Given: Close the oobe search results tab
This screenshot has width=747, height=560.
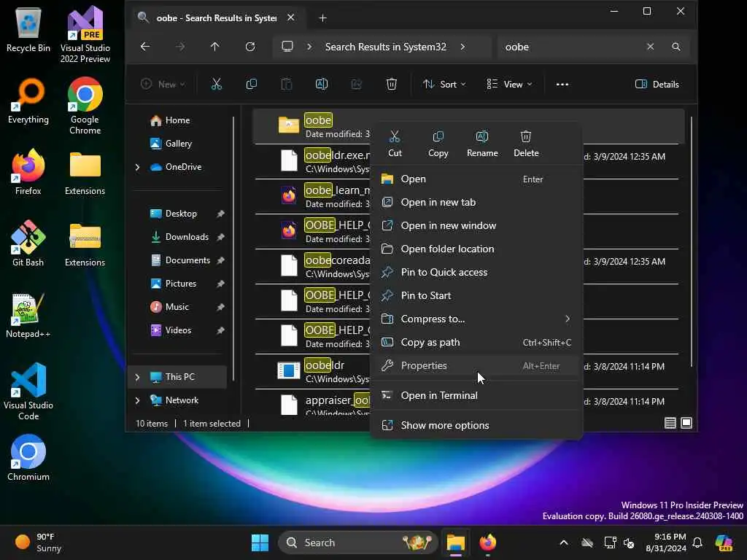Looking at the screenshot, I should click(x=290, y=17).
